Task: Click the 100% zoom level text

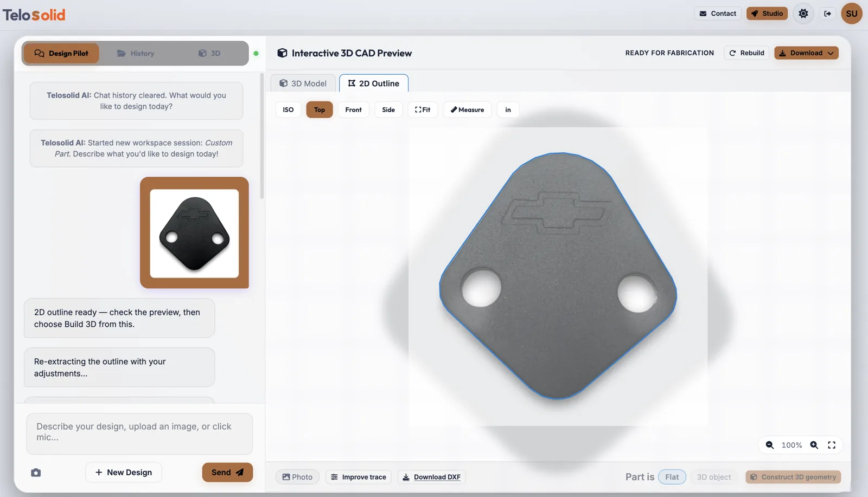Action: [x=792, y=445]
